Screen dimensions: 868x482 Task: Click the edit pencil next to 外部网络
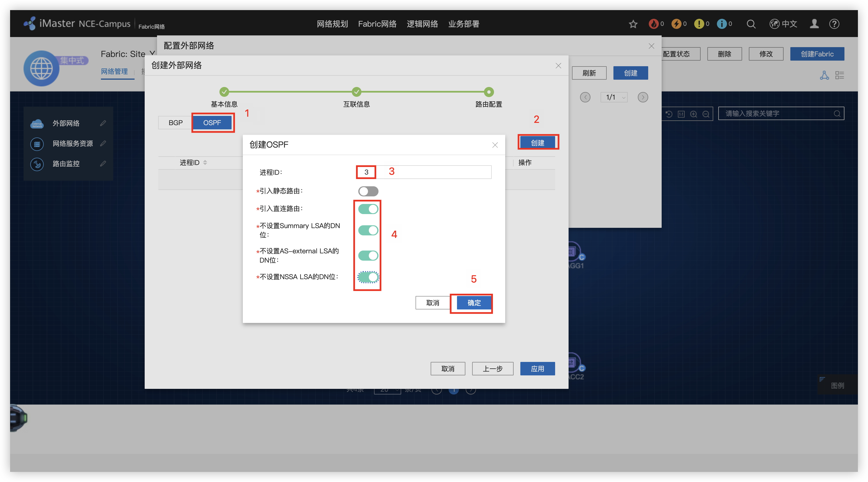click(103, 123)
